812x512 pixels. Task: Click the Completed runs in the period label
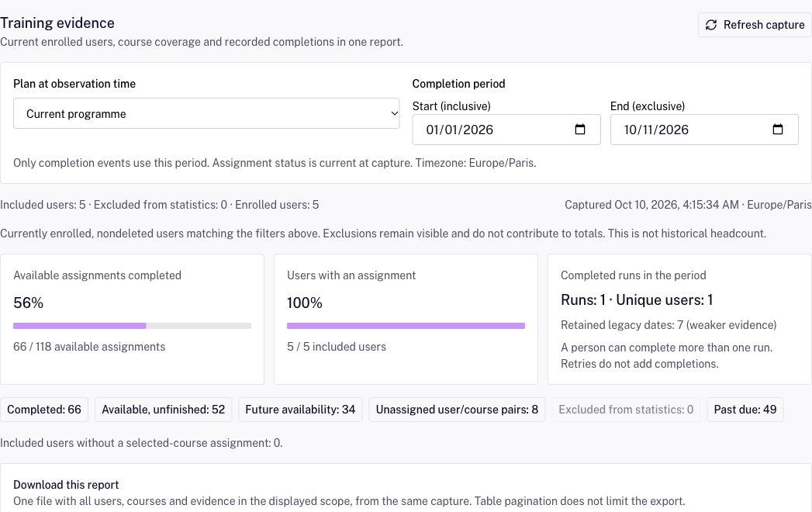click(634, 275)
